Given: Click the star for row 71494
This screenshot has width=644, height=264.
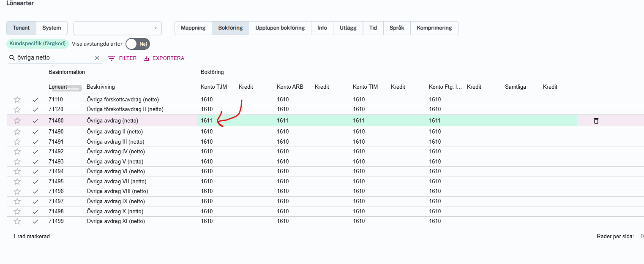Looking at the screenshot, I should tap(17, 171).
